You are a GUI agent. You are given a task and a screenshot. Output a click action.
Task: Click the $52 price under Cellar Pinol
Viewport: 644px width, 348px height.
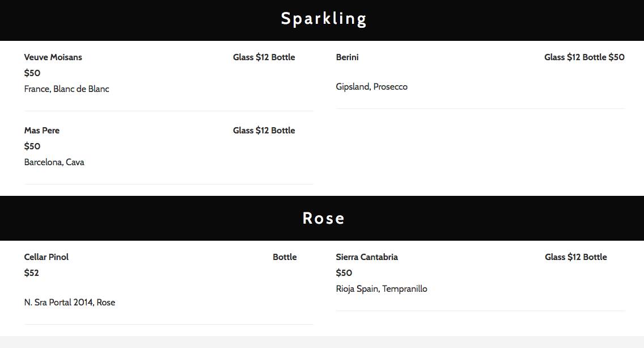point(32,272)
